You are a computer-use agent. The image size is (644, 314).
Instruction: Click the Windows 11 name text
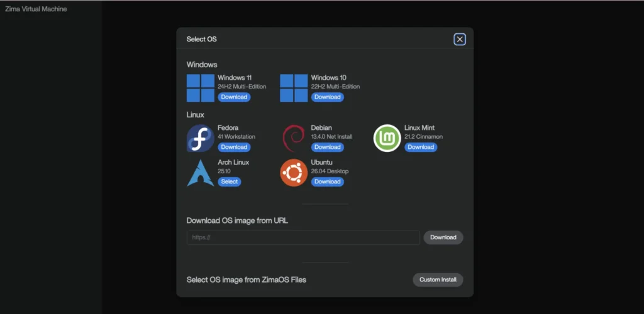pos(235,77)
